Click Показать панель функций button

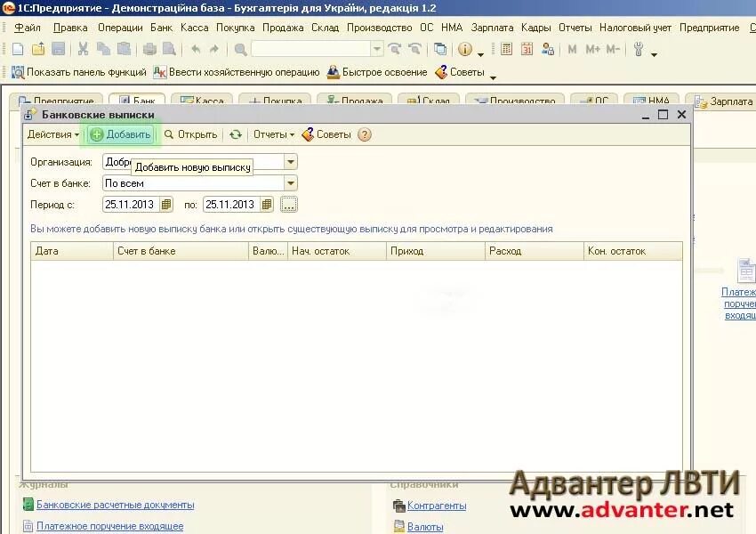[78, 72]
